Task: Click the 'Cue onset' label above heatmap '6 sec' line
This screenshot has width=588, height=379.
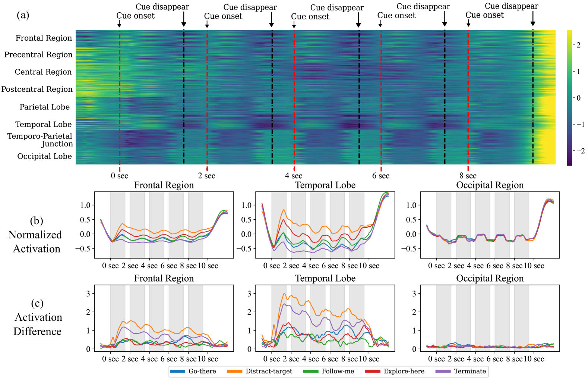Action: click(x=396, y=15)
